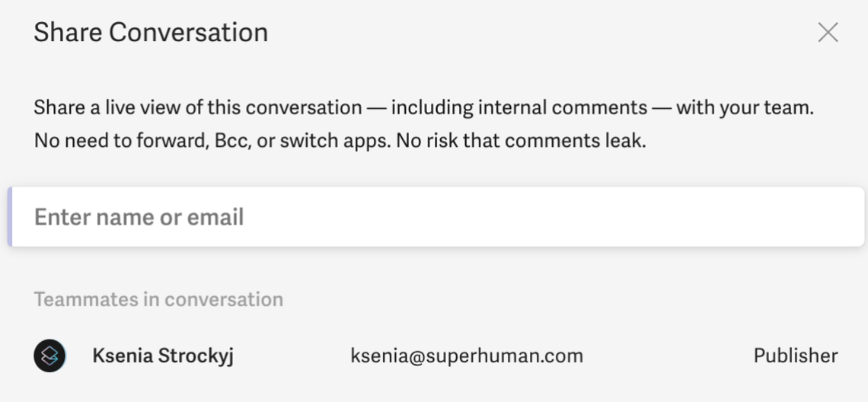Click the surname "Strockyj" in teammate row

pyautogui.click(x=196, y=356)
